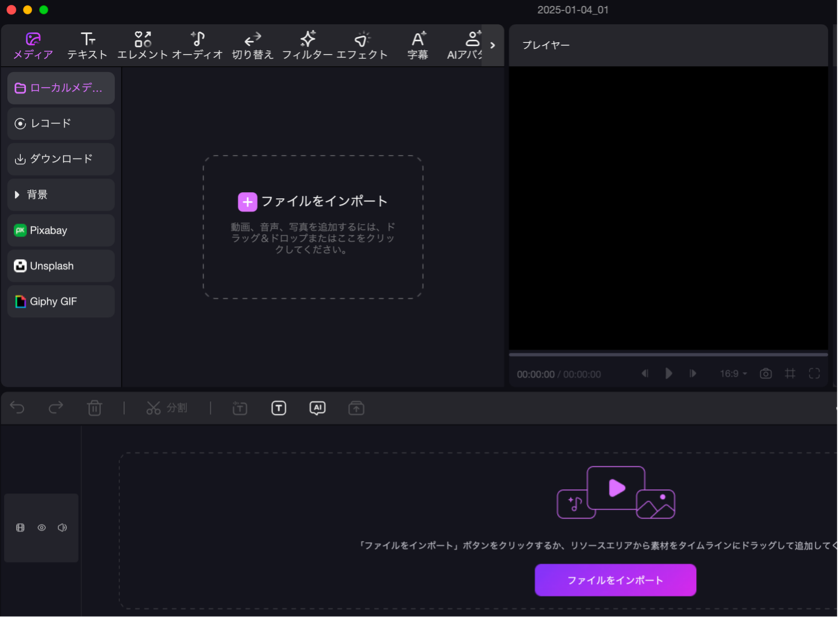Image resolution: width=840 pixels, height=618 pixels.
Task: Toggle the track film strip icon
Action: 21,528
